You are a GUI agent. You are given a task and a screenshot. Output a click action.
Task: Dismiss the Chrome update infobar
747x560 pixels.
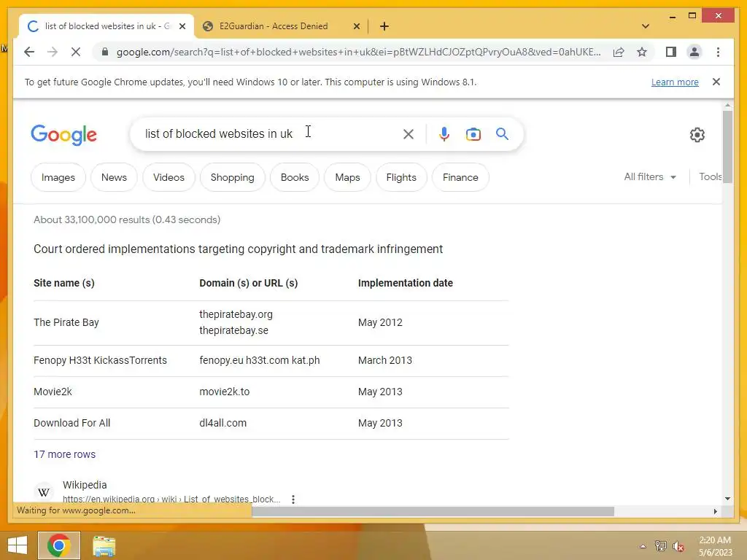tap(716, 82)
